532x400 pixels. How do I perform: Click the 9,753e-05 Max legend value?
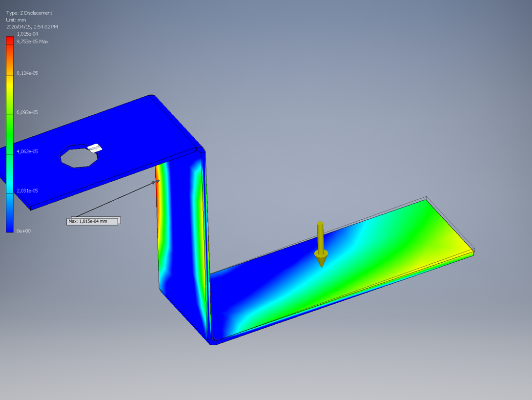(x=32, y=42)
